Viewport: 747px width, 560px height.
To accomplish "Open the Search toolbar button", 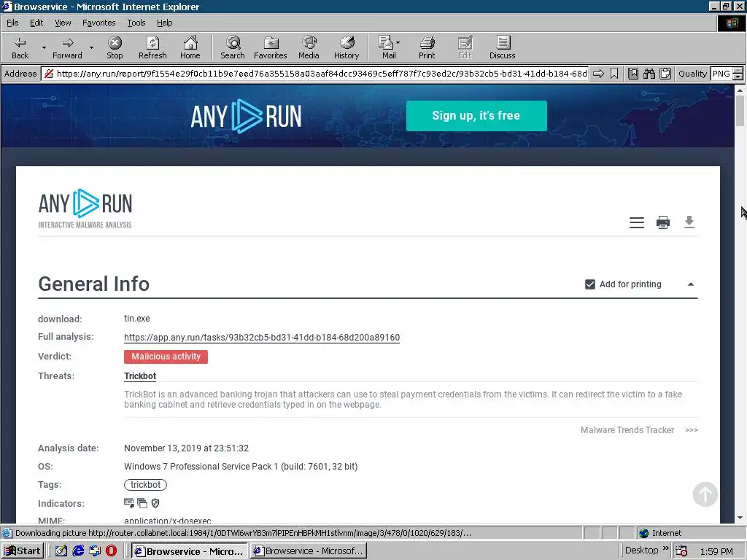I will [x=233, y=47].
